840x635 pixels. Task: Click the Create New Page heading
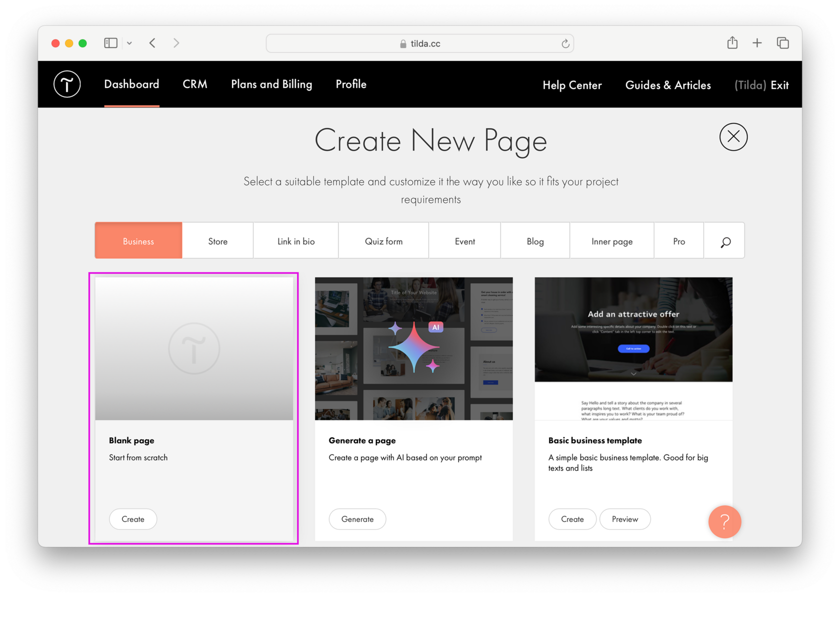(430, 140)
